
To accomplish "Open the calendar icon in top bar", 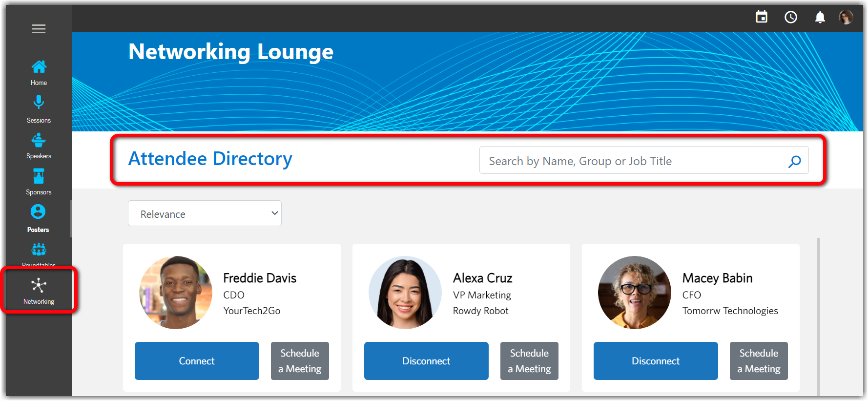I will pos(762,17).
